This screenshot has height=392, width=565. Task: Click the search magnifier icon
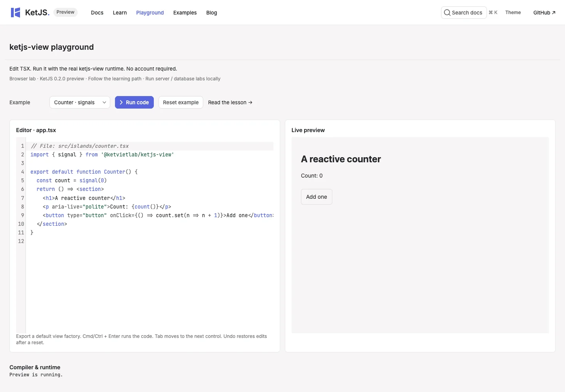(x=447, y=13)
